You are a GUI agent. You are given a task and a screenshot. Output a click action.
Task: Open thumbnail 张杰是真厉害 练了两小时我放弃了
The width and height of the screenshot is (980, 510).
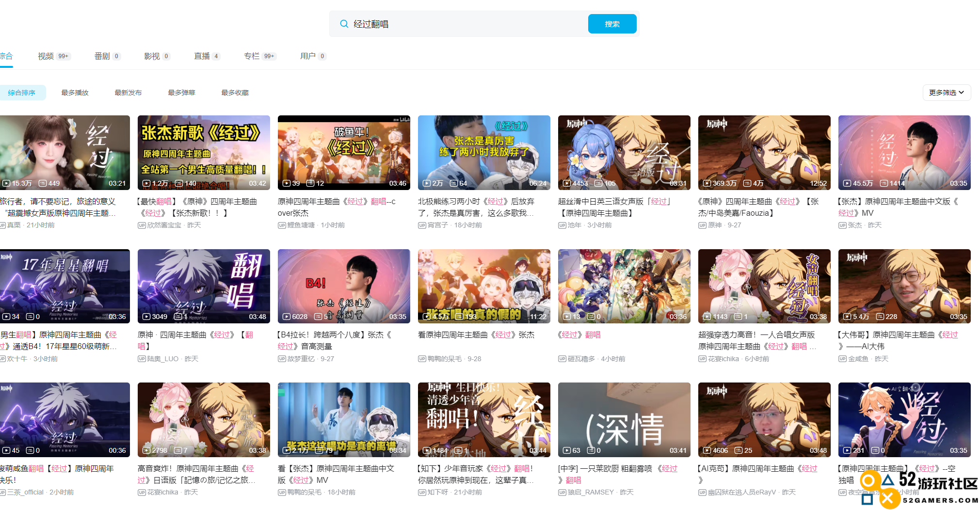tap(484, 152)
